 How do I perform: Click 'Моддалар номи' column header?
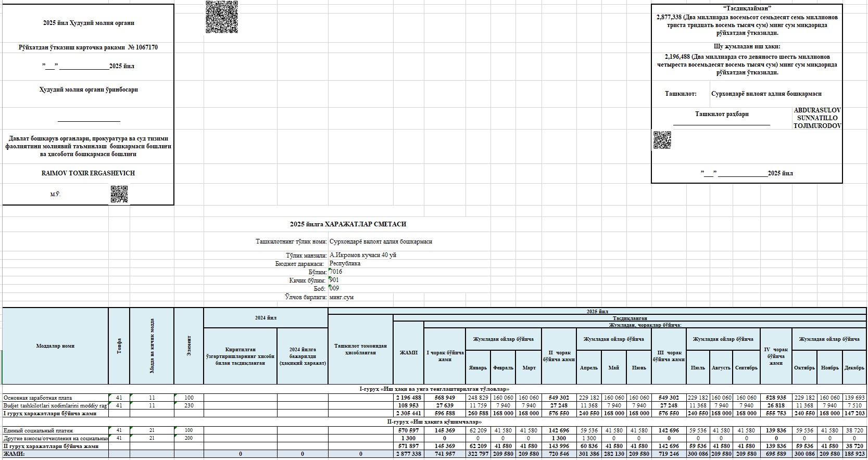pyautogui.click(x=55, y=346)
